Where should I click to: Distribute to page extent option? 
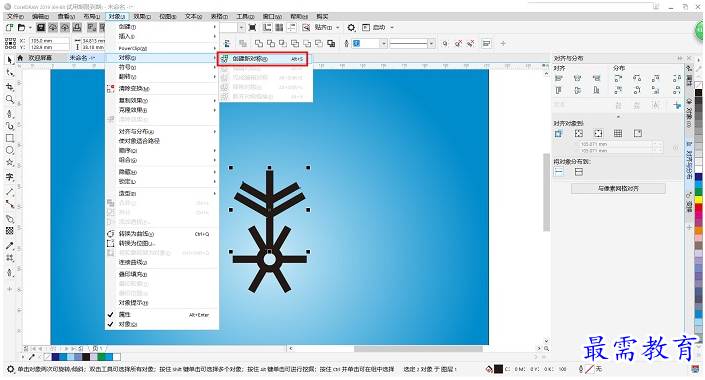579,172
